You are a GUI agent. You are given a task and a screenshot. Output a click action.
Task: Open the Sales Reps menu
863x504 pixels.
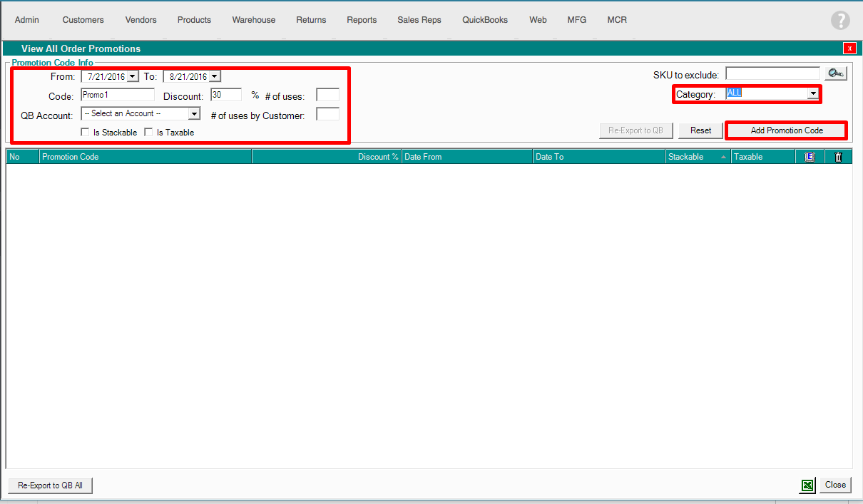coord(419,20)
